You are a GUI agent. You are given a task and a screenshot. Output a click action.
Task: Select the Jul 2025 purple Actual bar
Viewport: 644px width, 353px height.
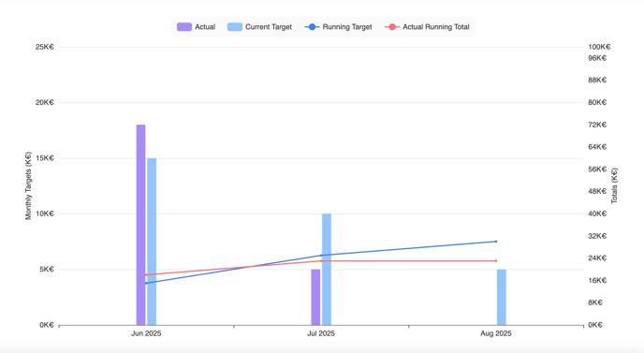click(315, 297)
